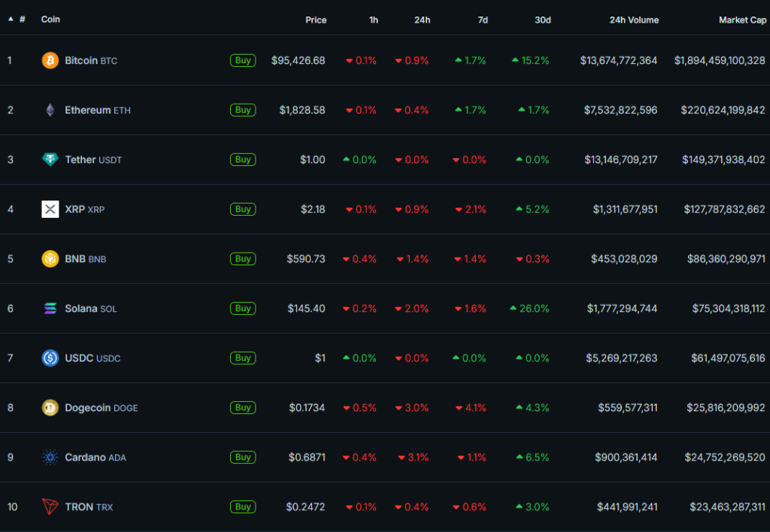Click the Ethereum coin logo
This screenshot has height=532, width=770.
[50, 110]
